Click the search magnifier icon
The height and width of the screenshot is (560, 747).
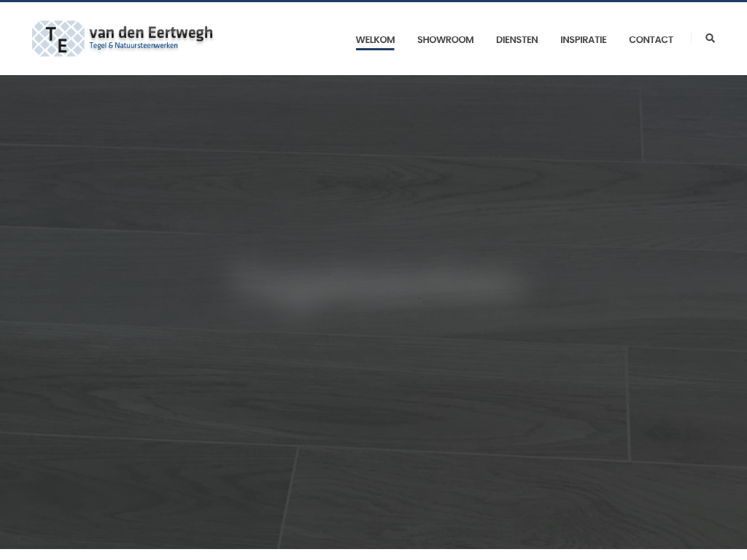[x=710, y=39]
